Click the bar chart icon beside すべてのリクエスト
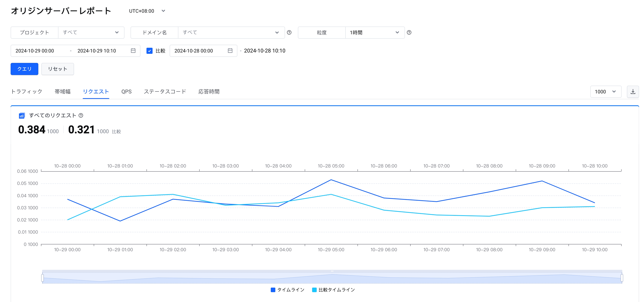This screenshot has width=644, height=302. 22,115
